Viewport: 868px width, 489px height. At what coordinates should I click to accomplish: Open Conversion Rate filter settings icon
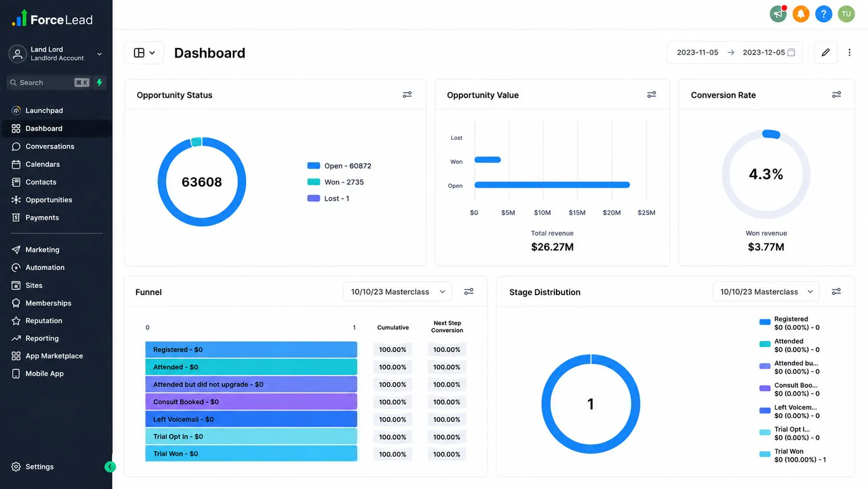pos(836,95)
